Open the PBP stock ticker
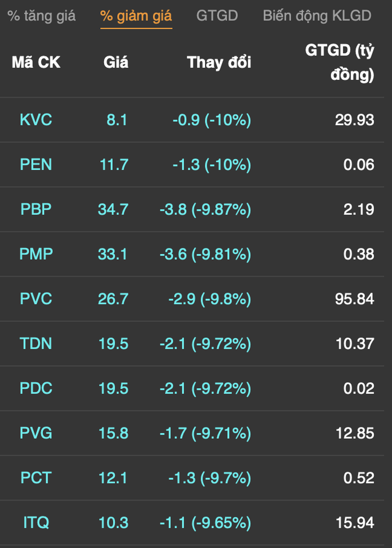 pyautogui.click(x=36, y=209)
